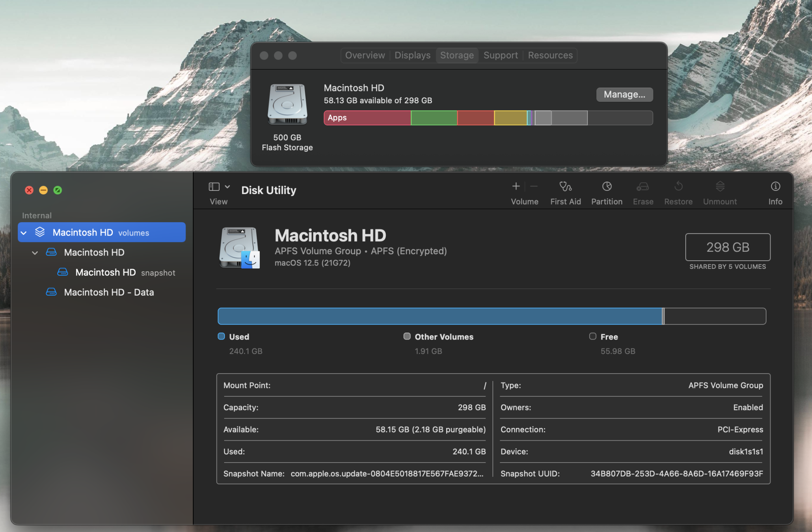The image size is (812, 532).
Task: Open the Partition pie icon
Action: point(607,186)
